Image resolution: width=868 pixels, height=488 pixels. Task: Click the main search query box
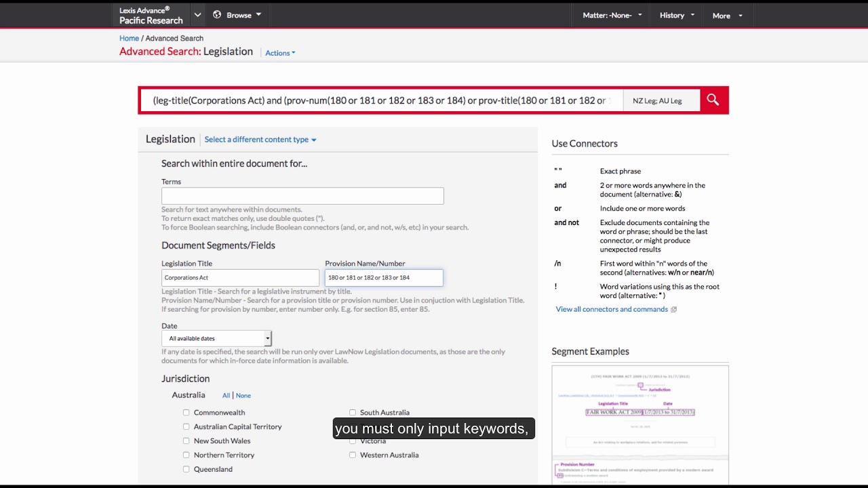pyautogui.click(x=382, y=100)
